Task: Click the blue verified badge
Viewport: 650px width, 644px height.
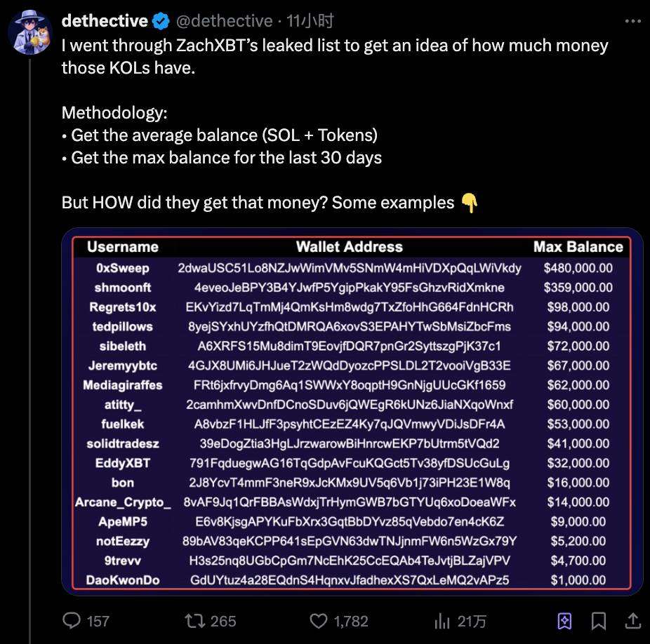Action: click(161, 21)
